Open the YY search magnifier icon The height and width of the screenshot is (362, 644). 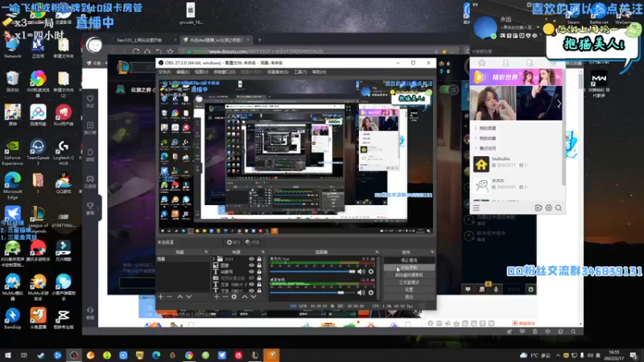(x=559, y=208)
